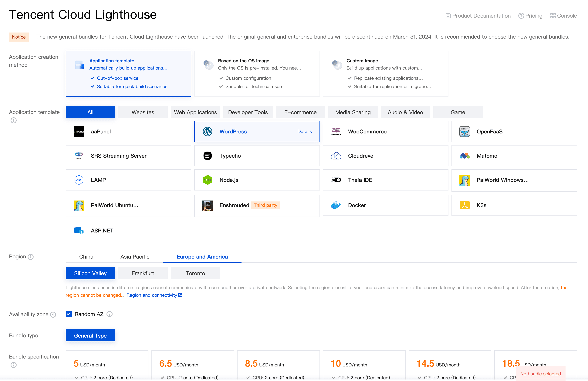Select the Matomo application icon
Image resolution: width=588 pixels, height=381 pixels.
(465, 155)
